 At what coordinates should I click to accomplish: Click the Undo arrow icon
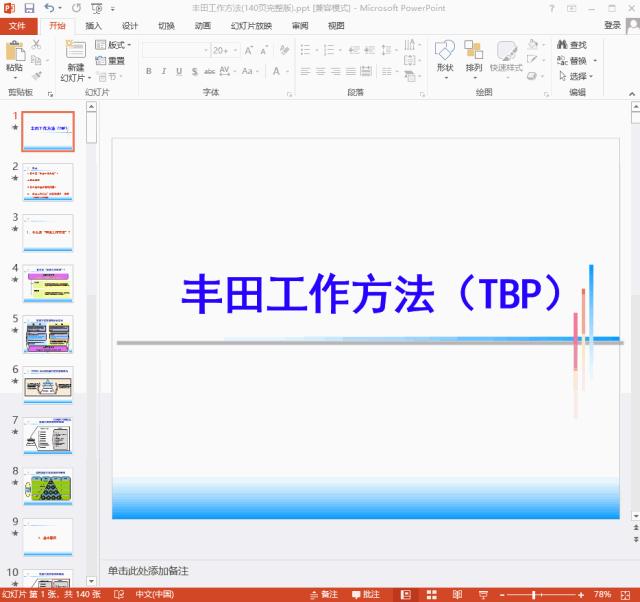(49, 8)
